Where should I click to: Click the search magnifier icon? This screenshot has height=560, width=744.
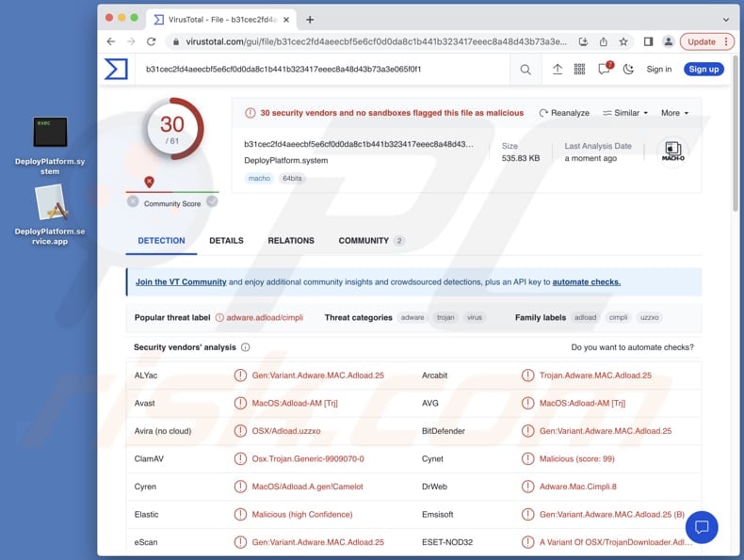(x=526, y=70)
